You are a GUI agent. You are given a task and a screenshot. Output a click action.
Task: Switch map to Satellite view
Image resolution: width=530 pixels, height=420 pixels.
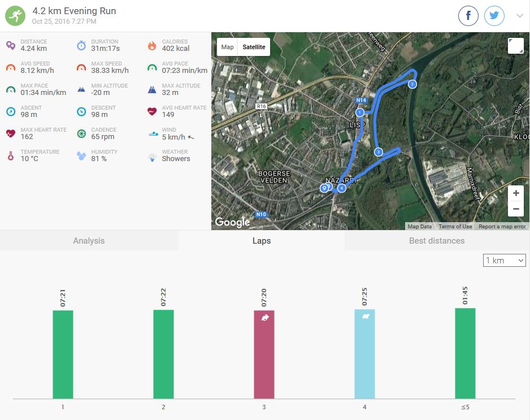[254, 47]
